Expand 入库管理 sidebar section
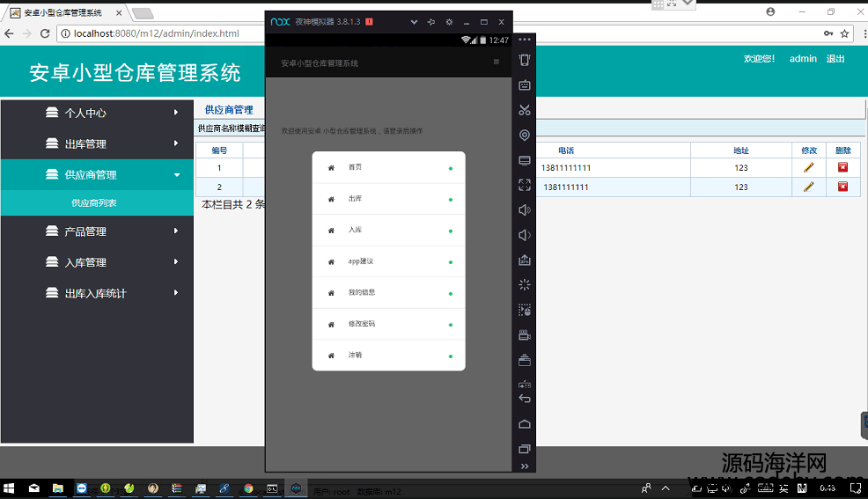The width and height of the screenshot is (868, 499). (x=97, y=262)
